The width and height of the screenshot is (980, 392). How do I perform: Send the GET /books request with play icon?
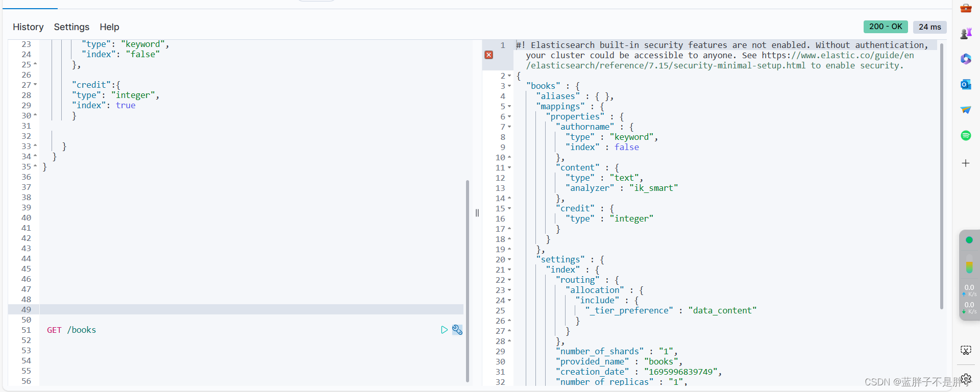(444, 330)
